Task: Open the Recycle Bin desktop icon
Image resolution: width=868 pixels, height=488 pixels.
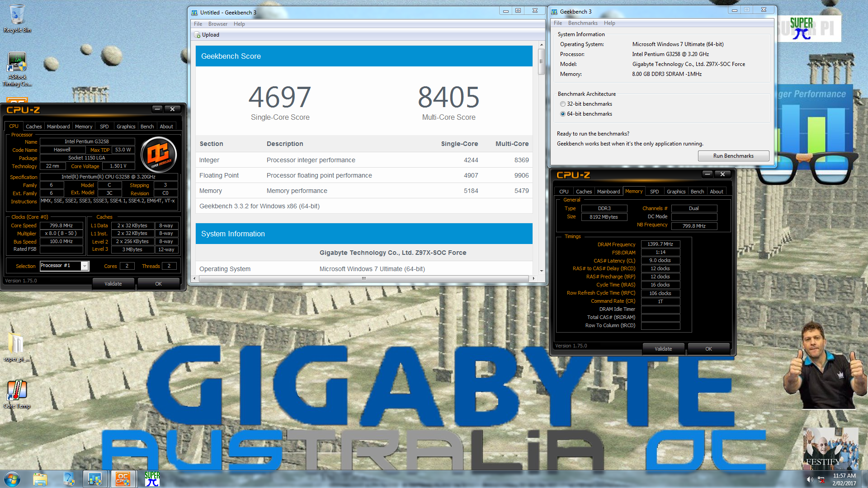Action: click(x=17, y=18)
